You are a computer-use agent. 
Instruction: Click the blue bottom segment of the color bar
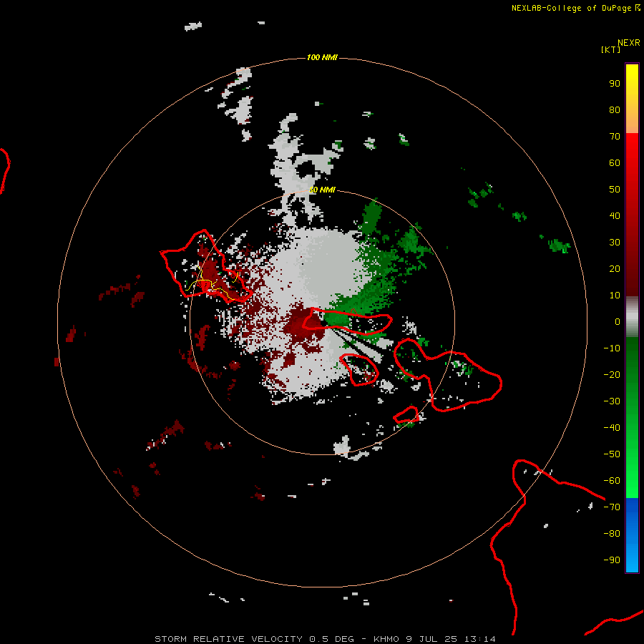(x=632, y=535)
